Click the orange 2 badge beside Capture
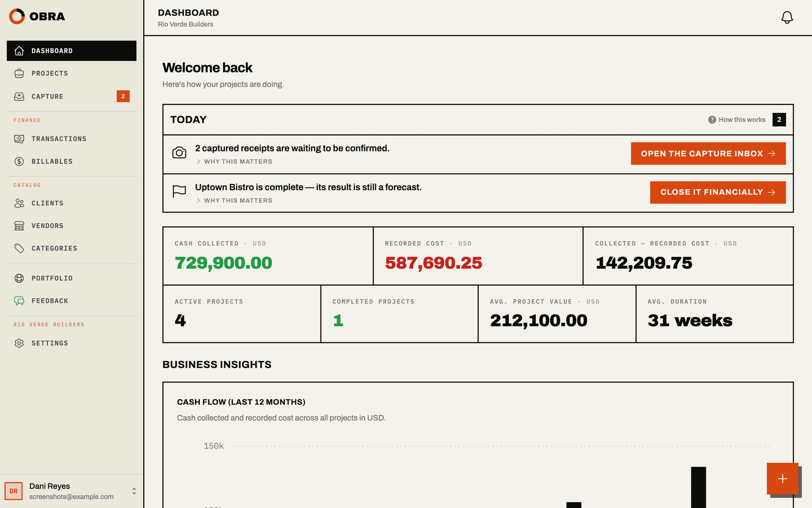 click(x=123, y=96)
